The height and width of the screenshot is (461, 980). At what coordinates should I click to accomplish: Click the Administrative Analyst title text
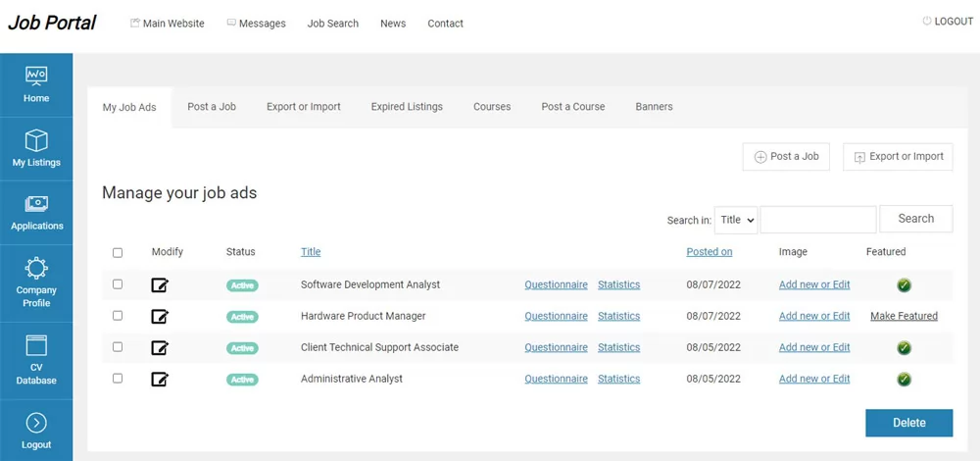352,379
